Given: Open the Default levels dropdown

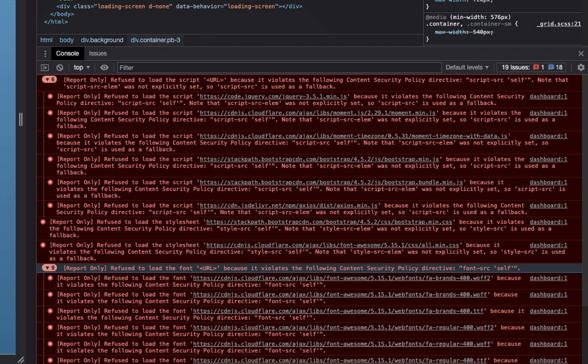Looking at the screenshot, I should [x=467, y=67].
